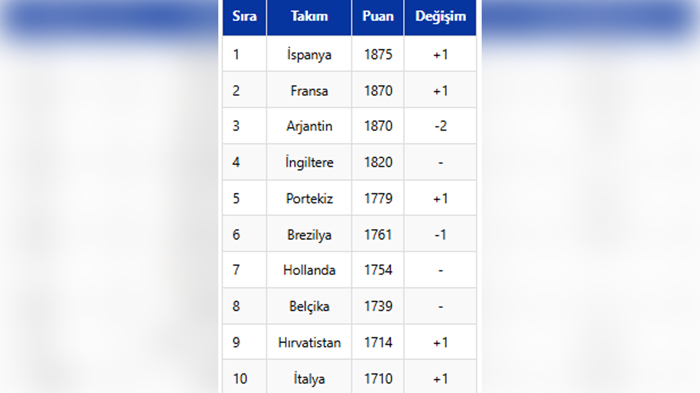The image size is (700, 393).
Task: Select the Arjantin team cell
Action: (x=309, y=126)
